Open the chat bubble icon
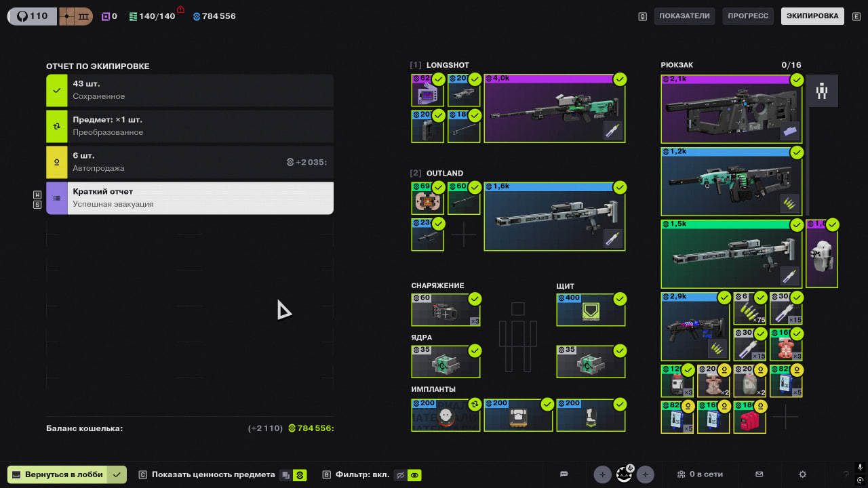The image size is (868, 488). pyautogui.click(x=564, y=474)
